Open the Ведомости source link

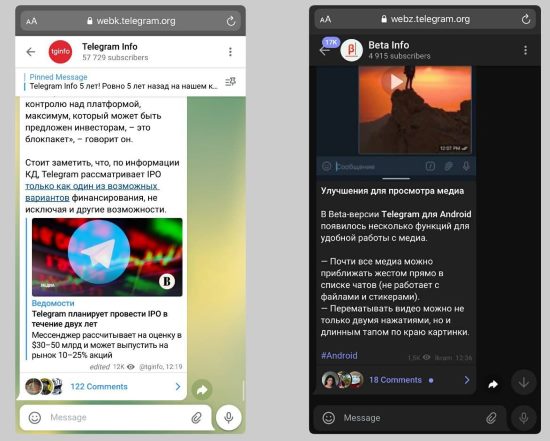pos(53,303)
